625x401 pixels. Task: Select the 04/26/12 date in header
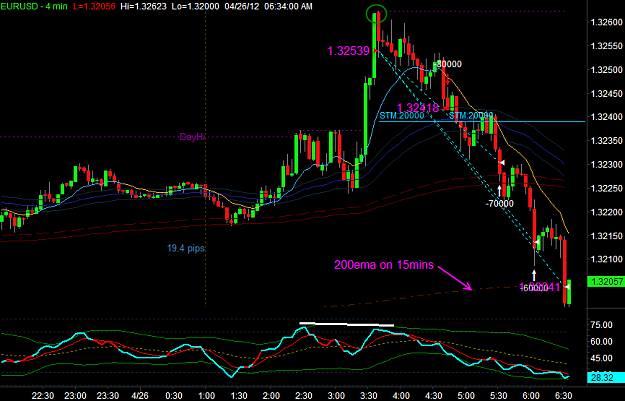(240, 6)
